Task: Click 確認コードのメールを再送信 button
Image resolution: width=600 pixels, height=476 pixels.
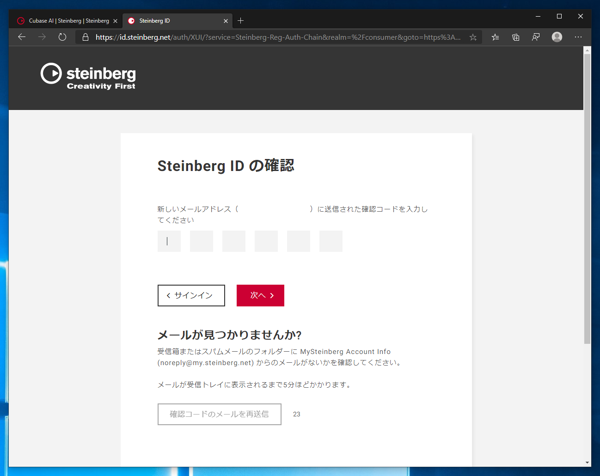Action: (x=220, y=414)
